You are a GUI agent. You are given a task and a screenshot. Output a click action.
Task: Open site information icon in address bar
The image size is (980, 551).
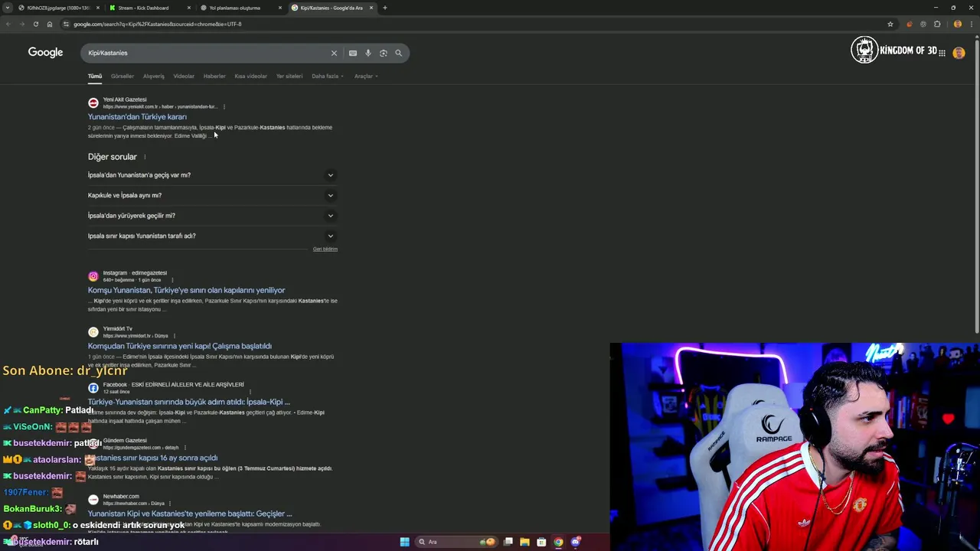[66, 24]
